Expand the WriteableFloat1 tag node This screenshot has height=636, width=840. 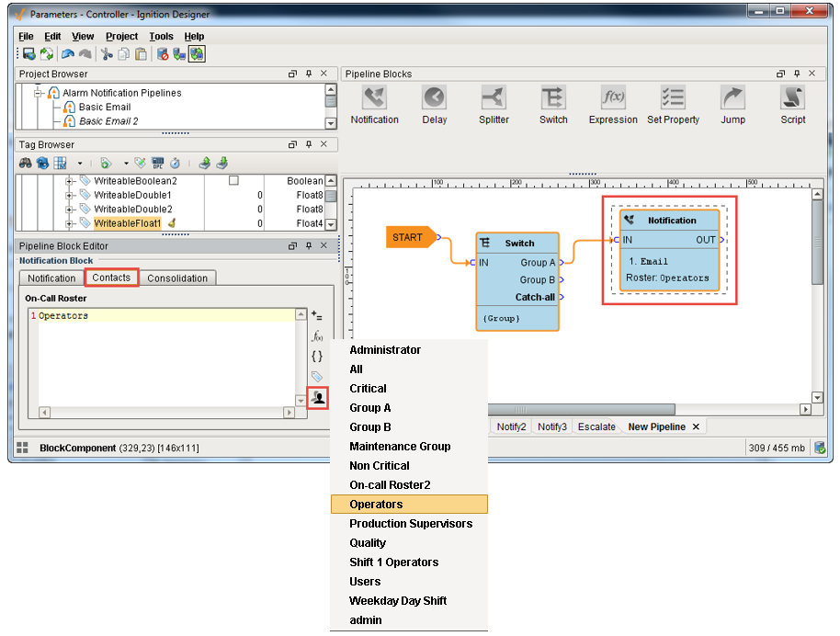pos(69,223)
